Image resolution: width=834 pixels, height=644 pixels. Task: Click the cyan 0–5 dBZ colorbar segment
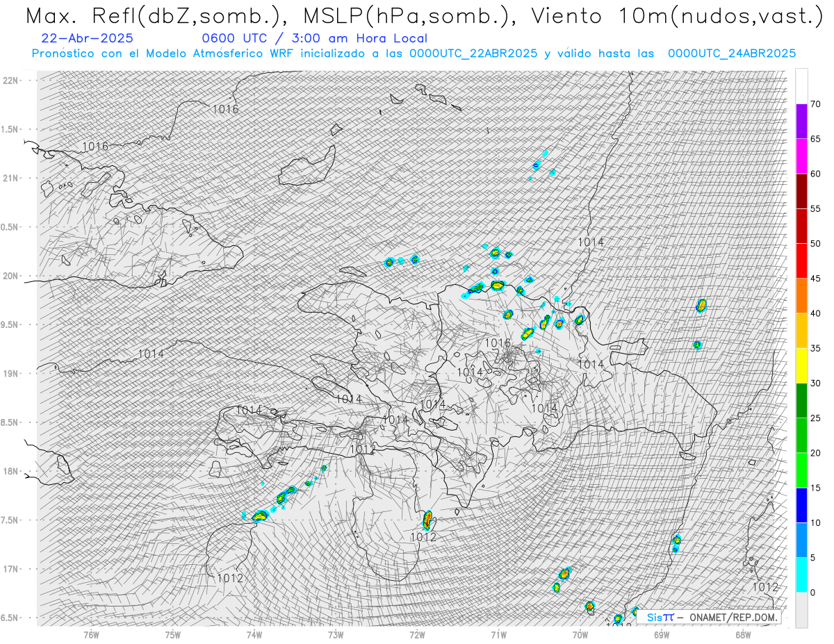pos(801,575)
